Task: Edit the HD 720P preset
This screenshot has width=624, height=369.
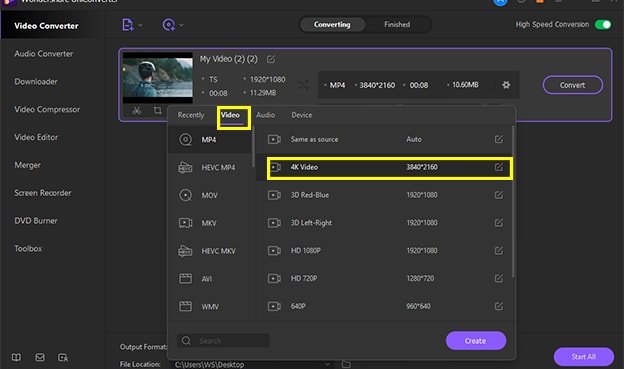Action: click(x=499, y=278)
